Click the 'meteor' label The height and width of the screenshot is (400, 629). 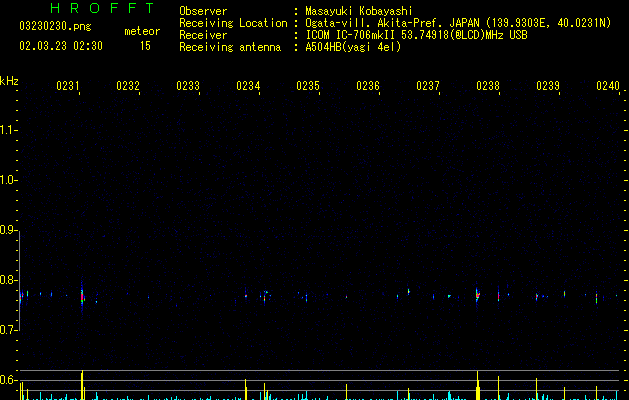tap(142, 31)
